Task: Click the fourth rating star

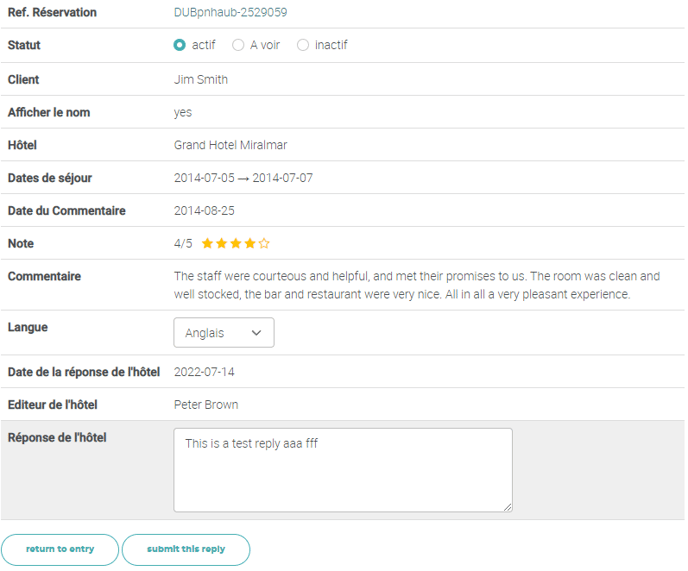Action: [x=250, y=243]
